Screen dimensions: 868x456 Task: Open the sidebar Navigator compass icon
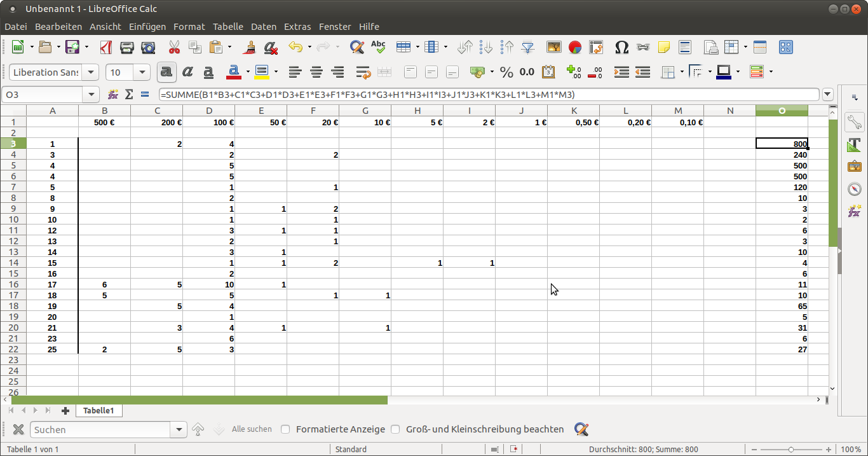[x=855, y=189]
